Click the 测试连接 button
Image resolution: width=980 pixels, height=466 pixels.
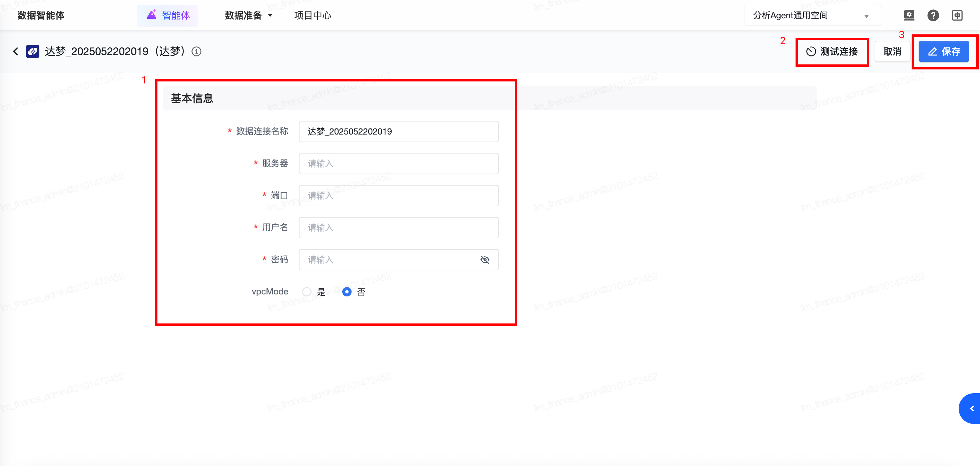coord(832,51)
